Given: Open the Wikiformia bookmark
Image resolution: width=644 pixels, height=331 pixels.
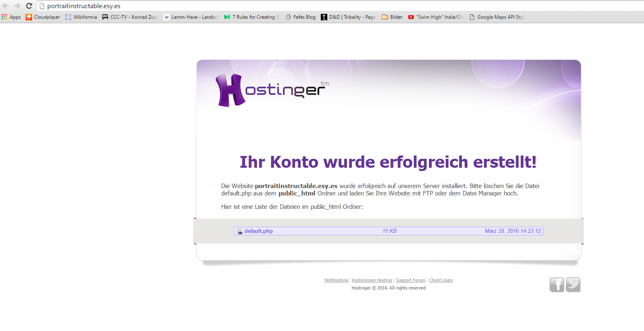Looking at the screenshot, I should (81, 17).
